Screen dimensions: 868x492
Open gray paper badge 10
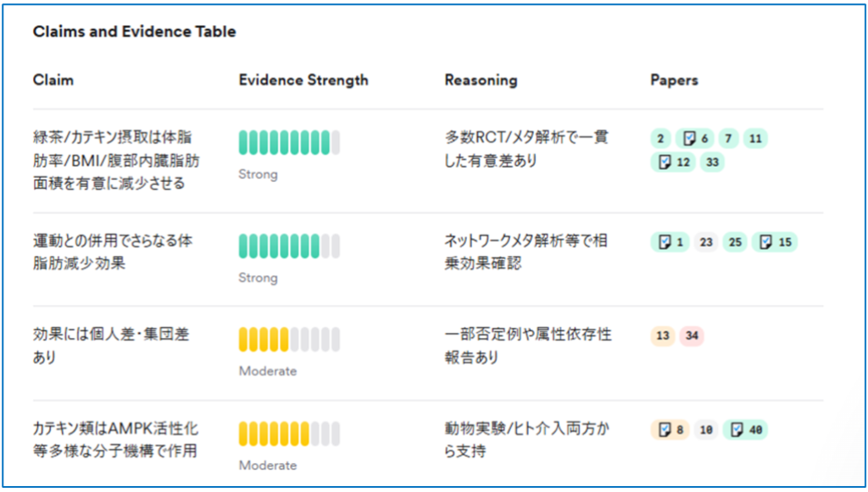[x=706, y=429]
